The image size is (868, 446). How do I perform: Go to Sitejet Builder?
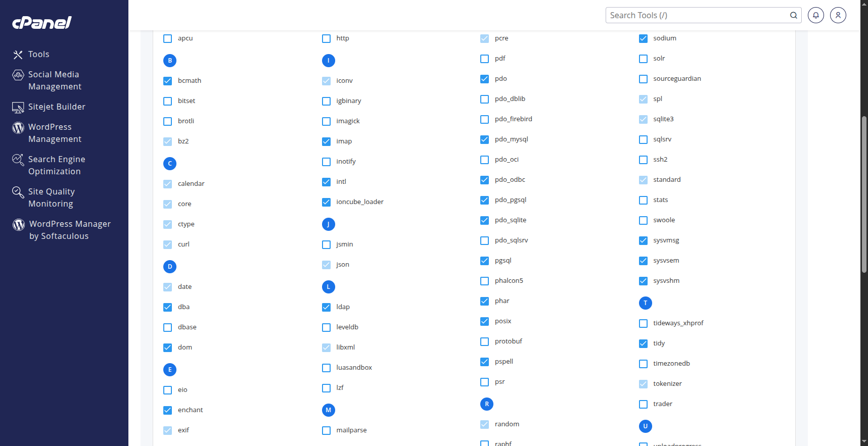tap(57, 107)
